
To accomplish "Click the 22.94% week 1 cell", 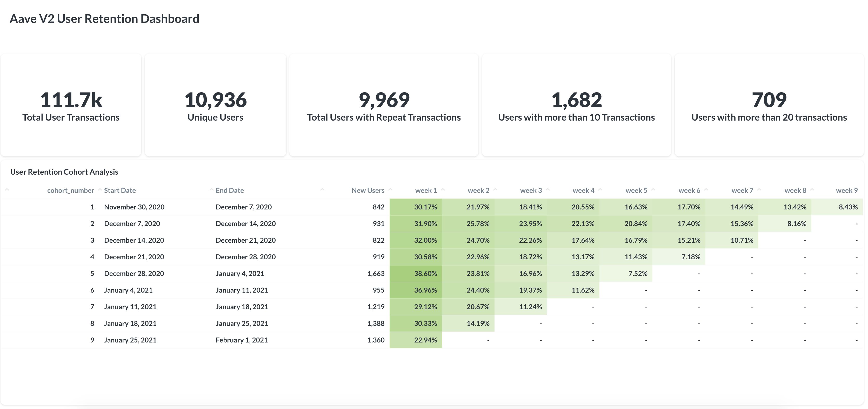I will 416,340.
